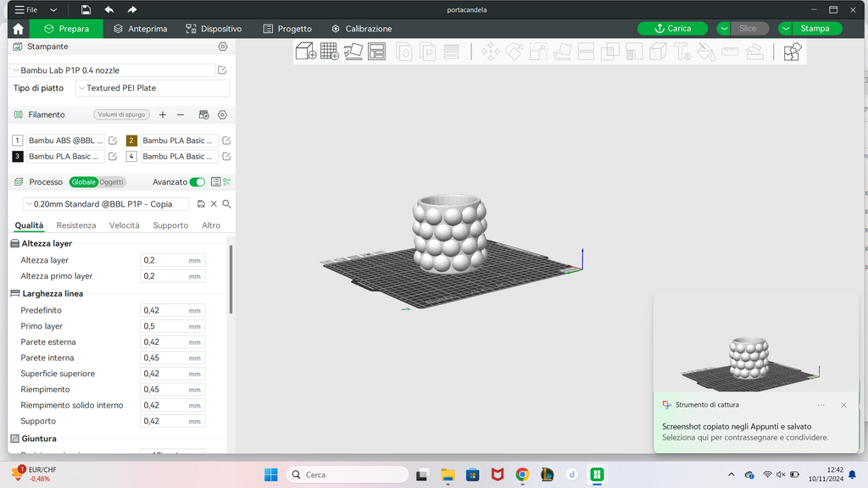The height and width of the screenshot is (488, 868).
Task: Click the Carica button
Action: pyautogui.click(x=672, y=29)
